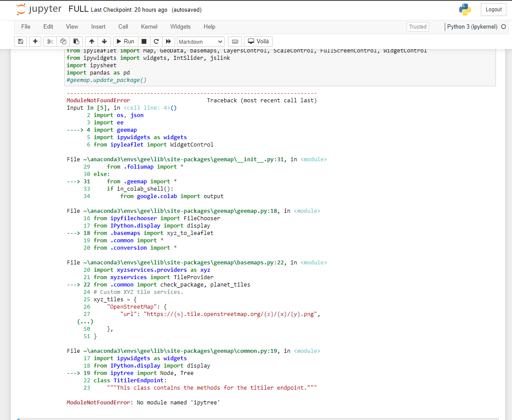Copy the selected cell
The width and height of the screenshot is (512, 420).
[x=63, y=41]
